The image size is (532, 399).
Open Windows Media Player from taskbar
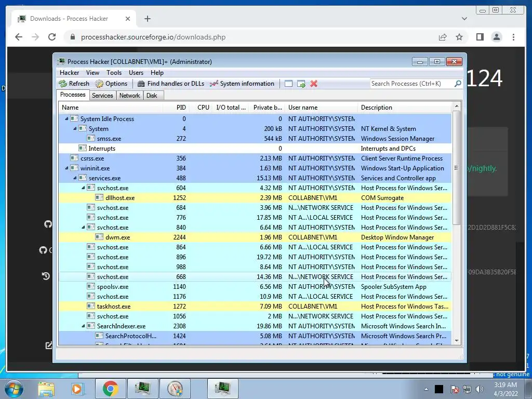[x=77, y=389]
